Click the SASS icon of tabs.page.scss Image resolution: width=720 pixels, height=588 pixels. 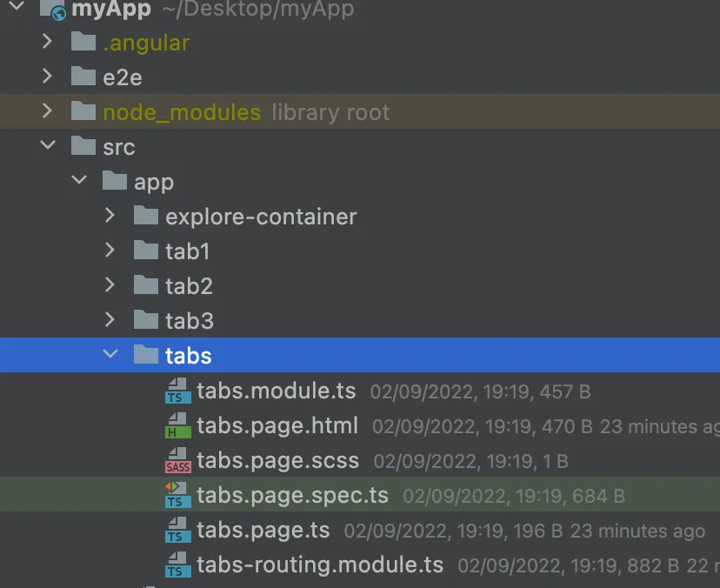(x=177, y=460)
